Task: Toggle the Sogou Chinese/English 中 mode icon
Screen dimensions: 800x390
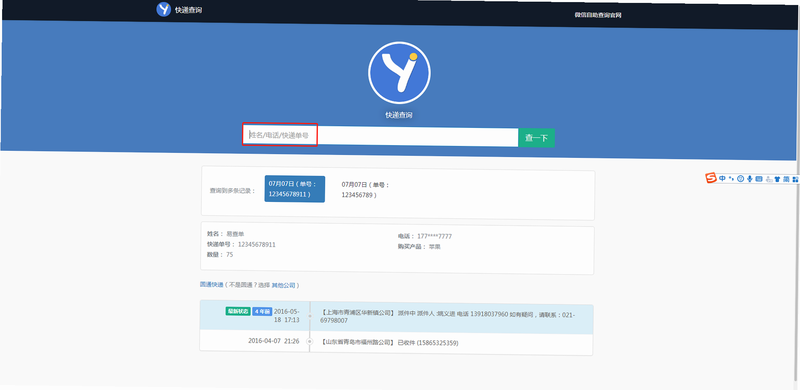Action: (722, 179)
